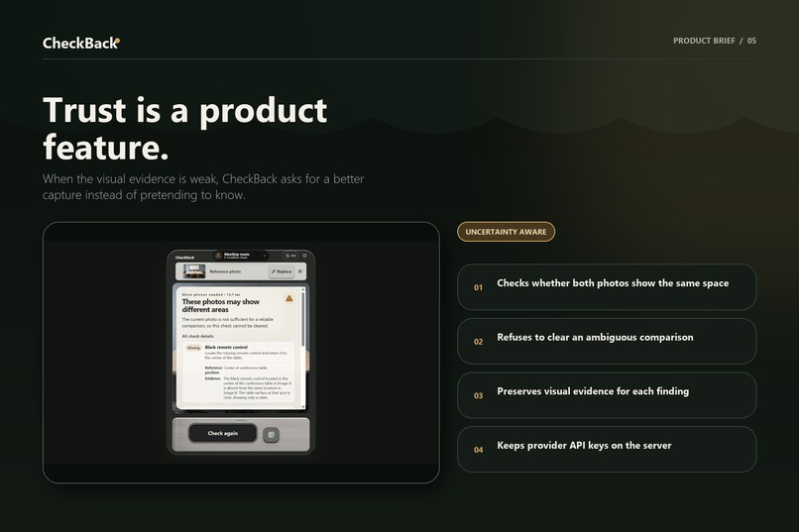This screenshot has height=532, width=799.
Task: Click the CheckBack logo in the page header
Action: [81, 44]
